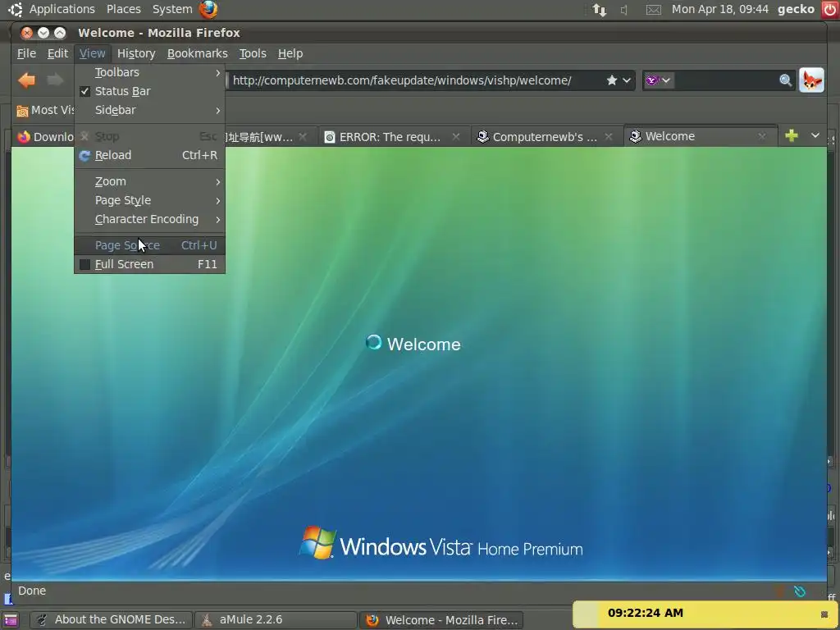The height and width of the screenshot is (630, 840).
Task: Open the History menu
Action: point(136,53)
